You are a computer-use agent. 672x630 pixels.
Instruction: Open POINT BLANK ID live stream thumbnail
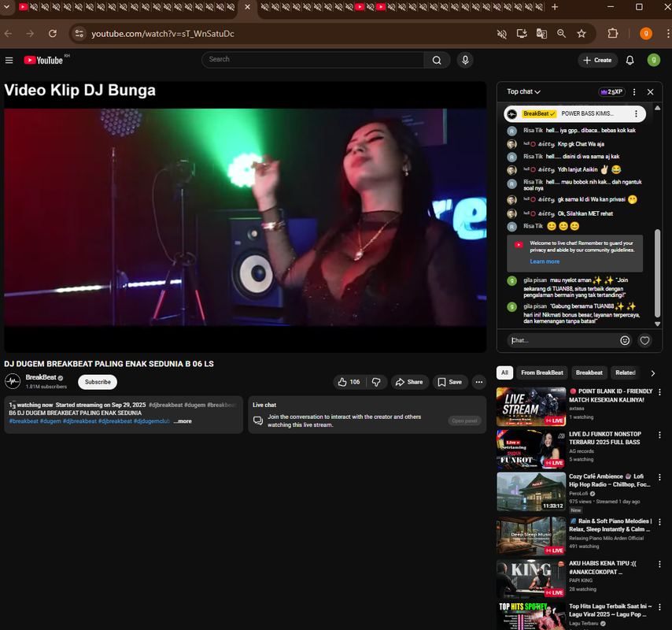click(531, 406)
